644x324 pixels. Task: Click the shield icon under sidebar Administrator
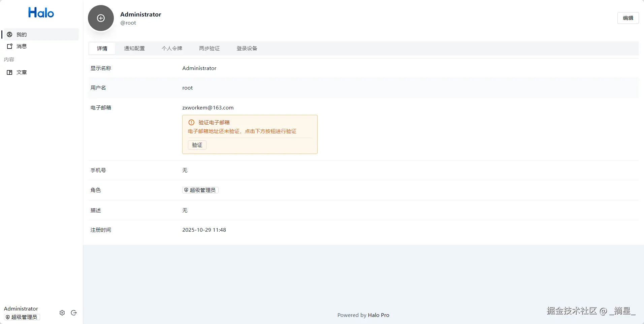click(x=8, y=317)
